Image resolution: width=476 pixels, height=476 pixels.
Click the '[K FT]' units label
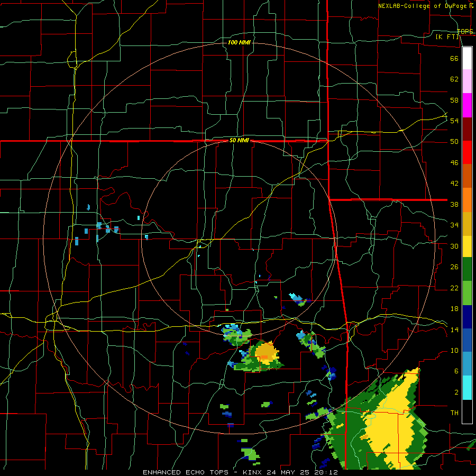pos(447,36)
